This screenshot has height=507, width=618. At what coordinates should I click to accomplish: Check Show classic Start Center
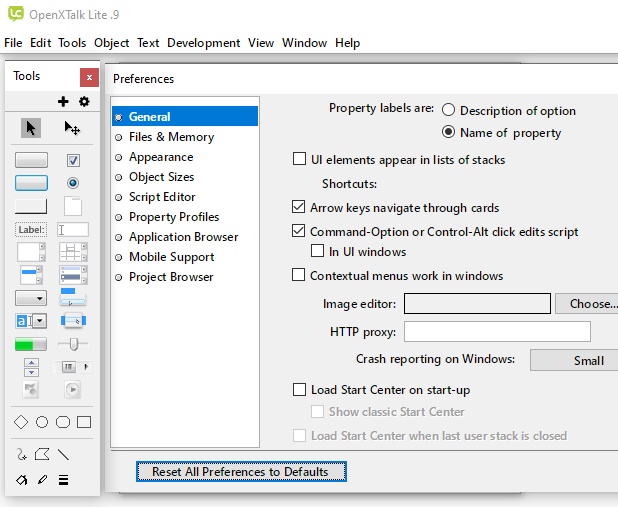pos(317,412)
